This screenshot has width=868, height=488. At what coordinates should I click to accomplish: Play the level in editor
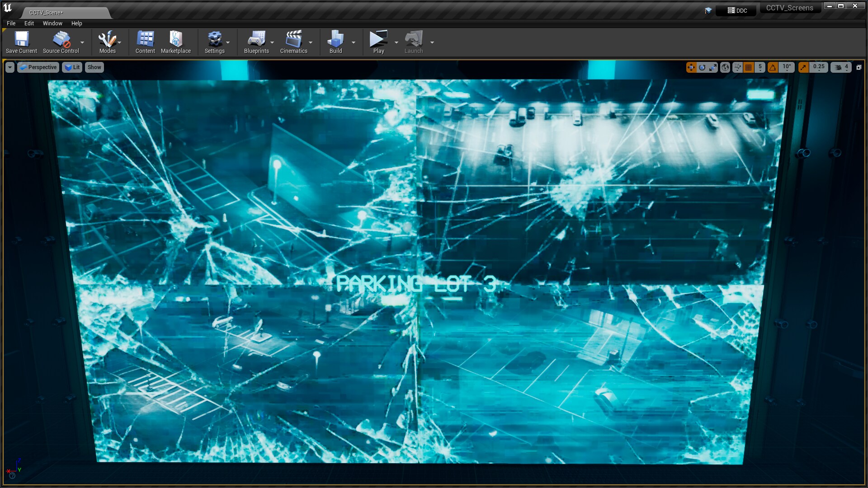pos(378,42)
